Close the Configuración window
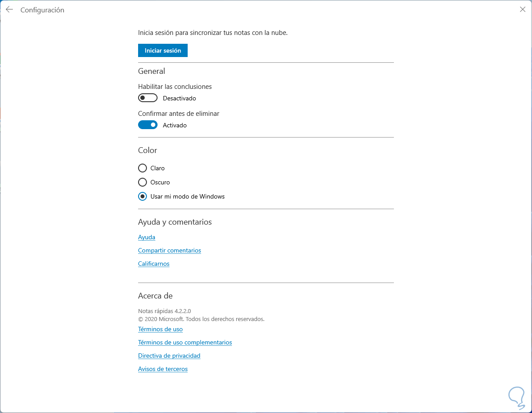This screenshot has width=532, height=413. 523,9
